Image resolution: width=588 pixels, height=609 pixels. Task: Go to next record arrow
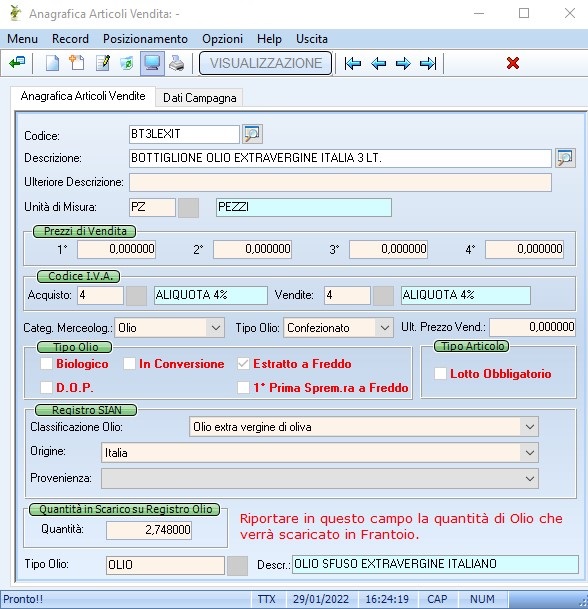click(403, 63)
